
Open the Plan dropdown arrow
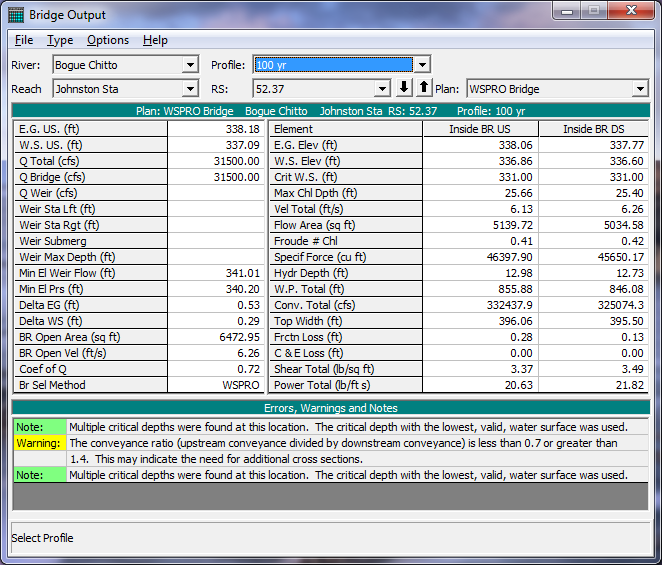coord(640,89)
